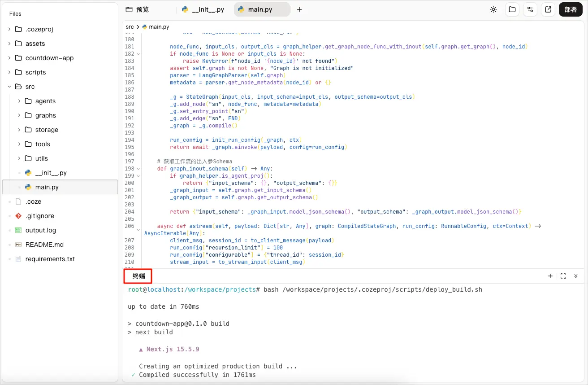Click the '# 获取工作流的出入参Schema' comment line
This screenshot has width=588, height=385.
coord(195,162)
